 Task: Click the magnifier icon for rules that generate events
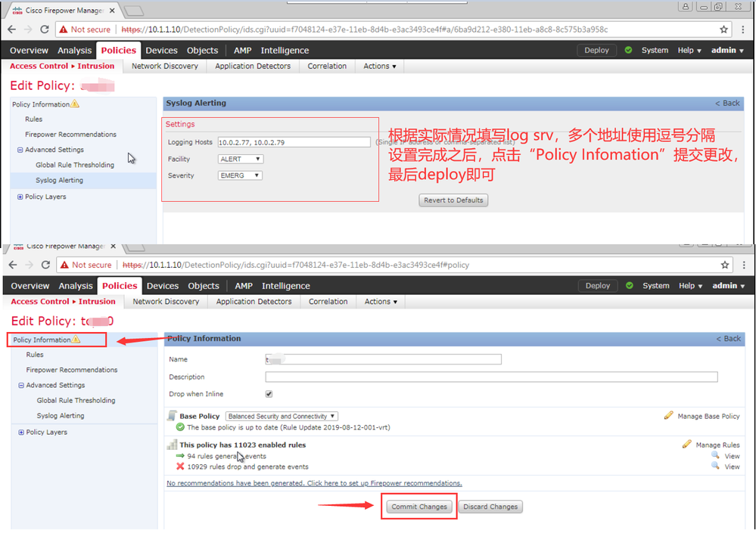click(x=715, y=455)
